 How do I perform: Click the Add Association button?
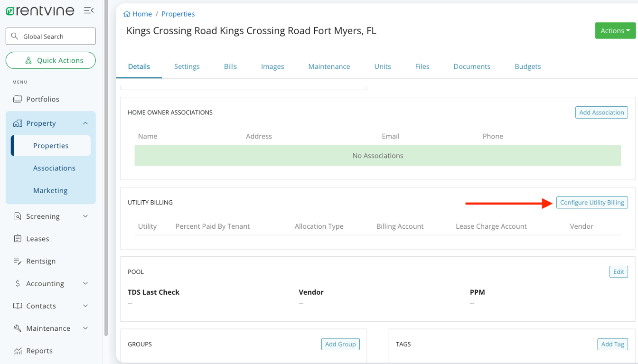click(x=601, y=112)
